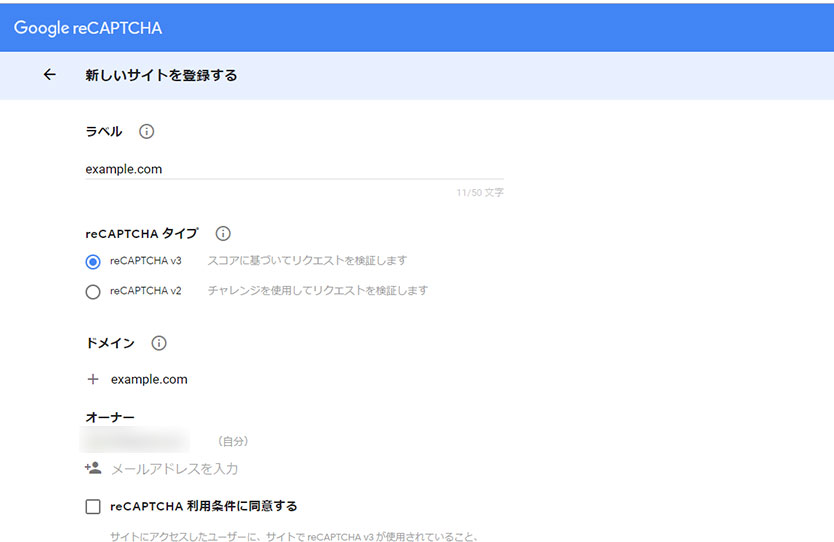Click the add-person icon under オーナー
This screenshot has width=834, height=542.
pos(93,468)
